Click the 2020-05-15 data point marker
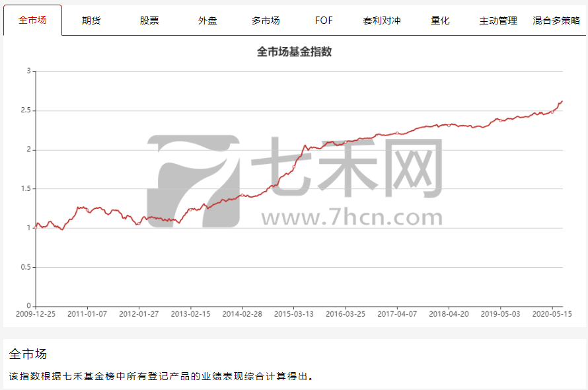 552,112
